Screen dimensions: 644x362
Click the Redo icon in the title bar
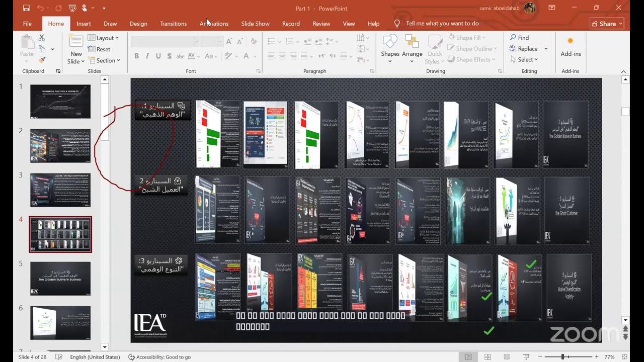[58, 8]
